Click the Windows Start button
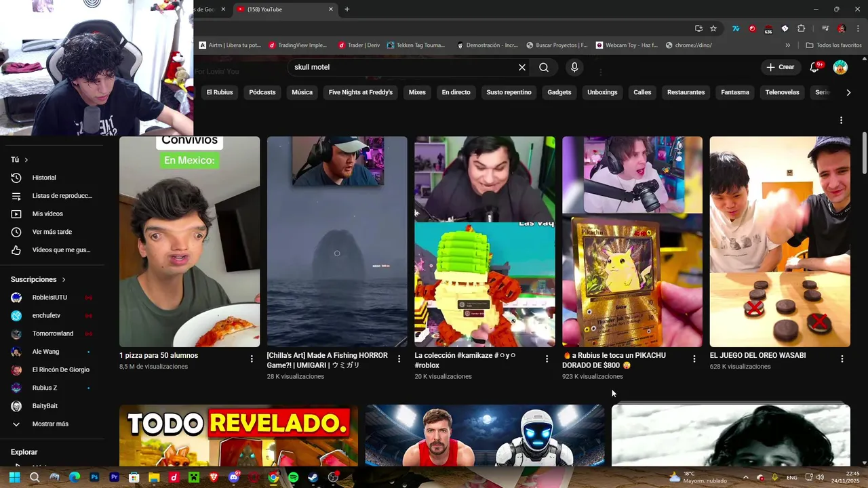868x488 pixels. click(14, 477)
